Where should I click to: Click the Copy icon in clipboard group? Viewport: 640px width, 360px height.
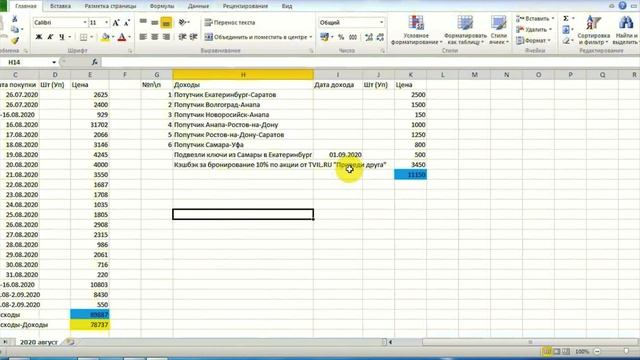click(x=15, y=29)
